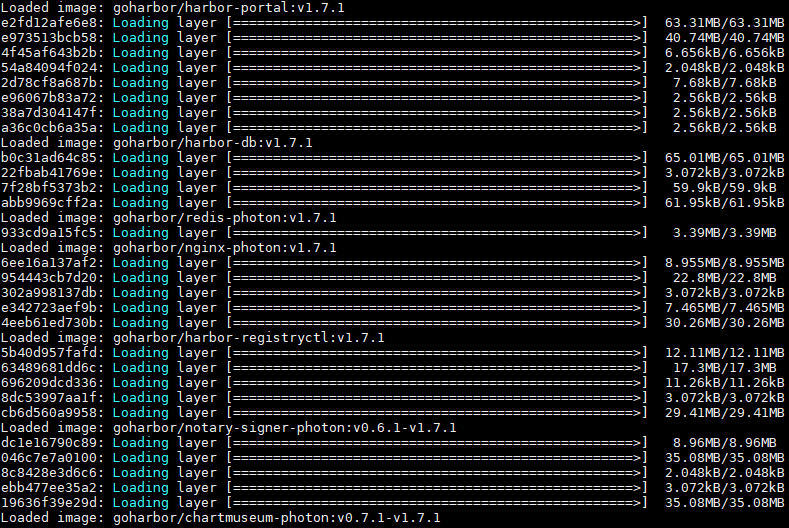Click layer ID a36c0cb6a35a
Image resolution: width=789 pixels, height=528 pixels.
pyautogui.click(x=49, y=128)
